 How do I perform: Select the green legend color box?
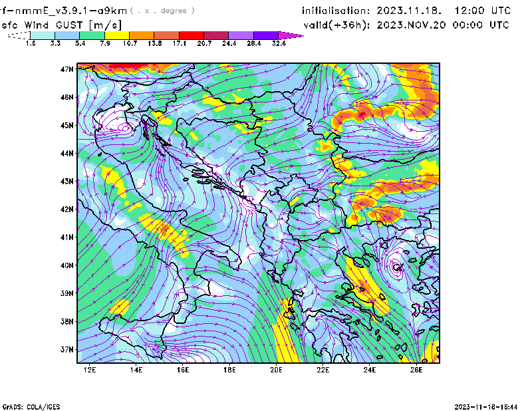tap(92, 35)
